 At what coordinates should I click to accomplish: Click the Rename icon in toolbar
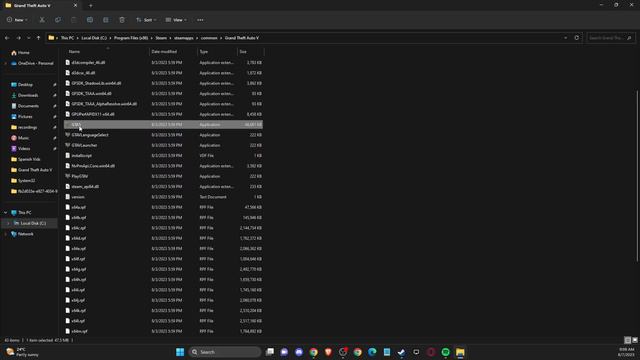click(90, 20)
